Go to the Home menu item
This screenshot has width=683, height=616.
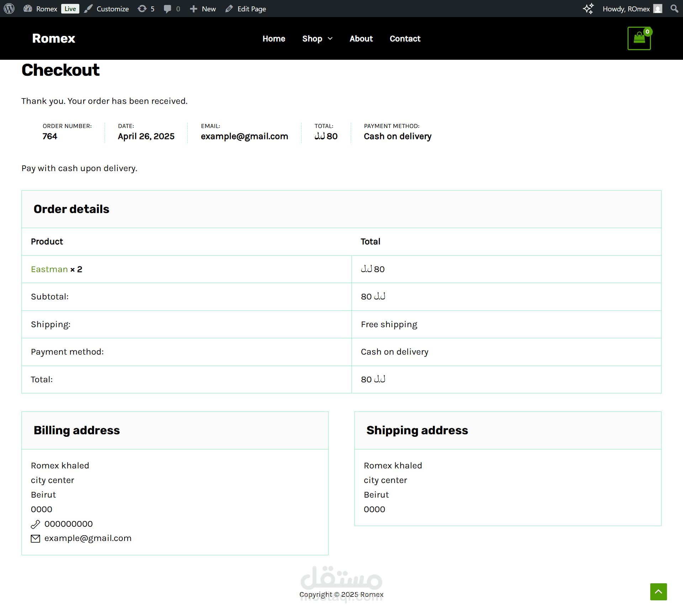274,38
